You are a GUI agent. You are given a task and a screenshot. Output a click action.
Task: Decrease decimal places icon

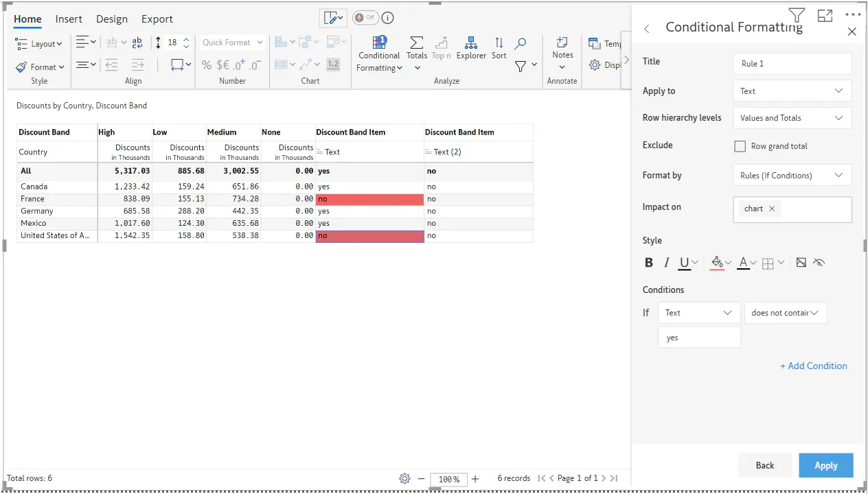point(255,65)
